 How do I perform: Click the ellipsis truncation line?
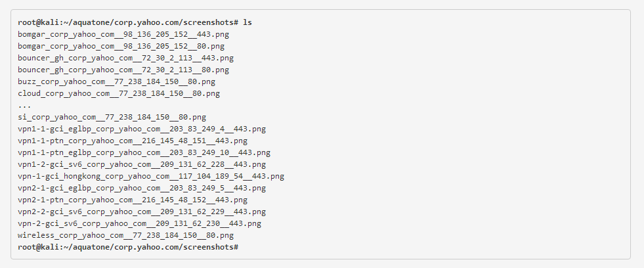pyautogui.click(x=24, y=106)
